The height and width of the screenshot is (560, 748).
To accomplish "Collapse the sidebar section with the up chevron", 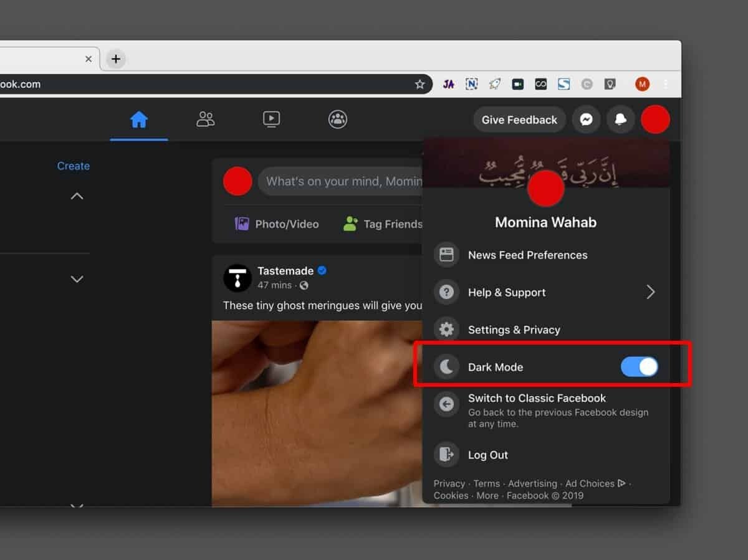I will coord(77,196).
